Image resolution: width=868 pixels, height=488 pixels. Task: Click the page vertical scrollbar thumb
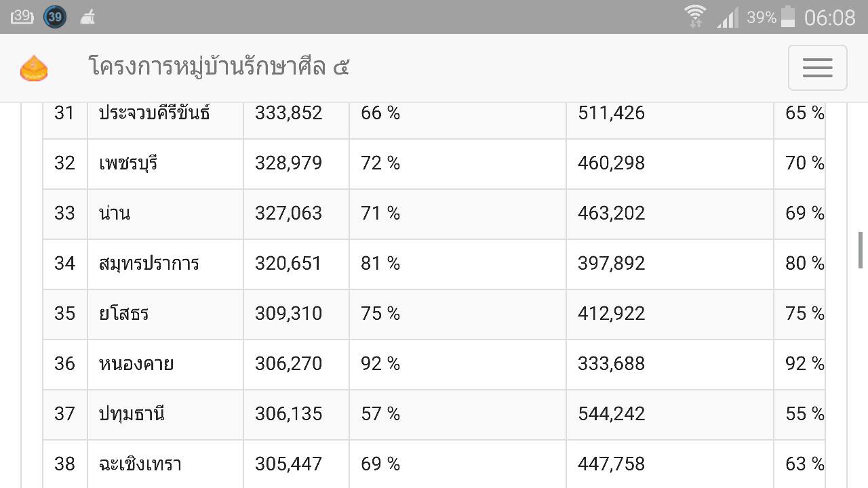[861, 250]
